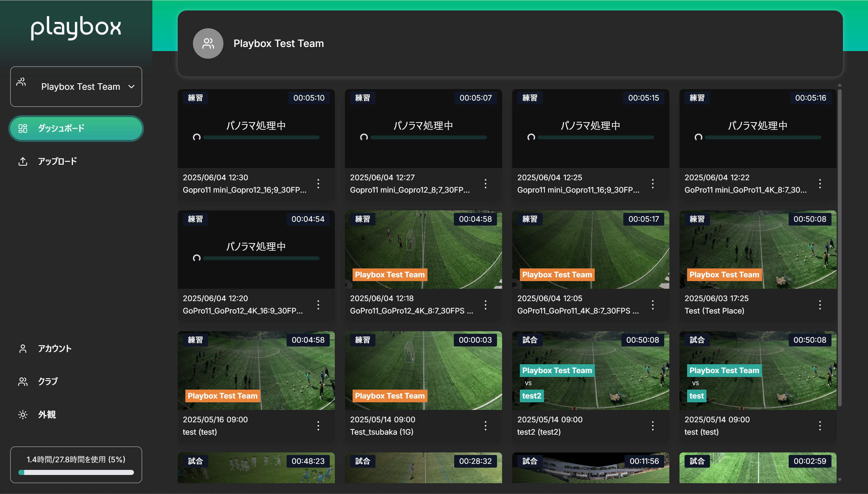Click the dashboard grid icon in sidebar
Image resolution: width=868 pixels, height=494 pixels.
(x=23, y=128)
